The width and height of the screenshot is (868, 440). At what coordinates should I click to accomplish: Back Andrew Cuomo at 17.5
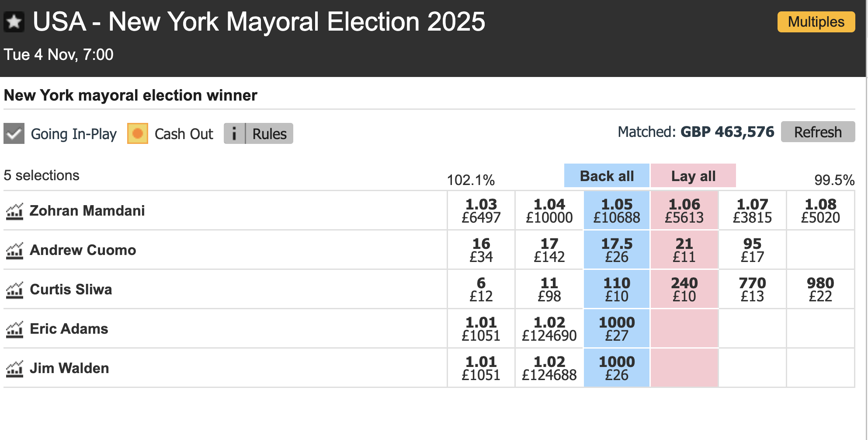[x=616, y=250]
